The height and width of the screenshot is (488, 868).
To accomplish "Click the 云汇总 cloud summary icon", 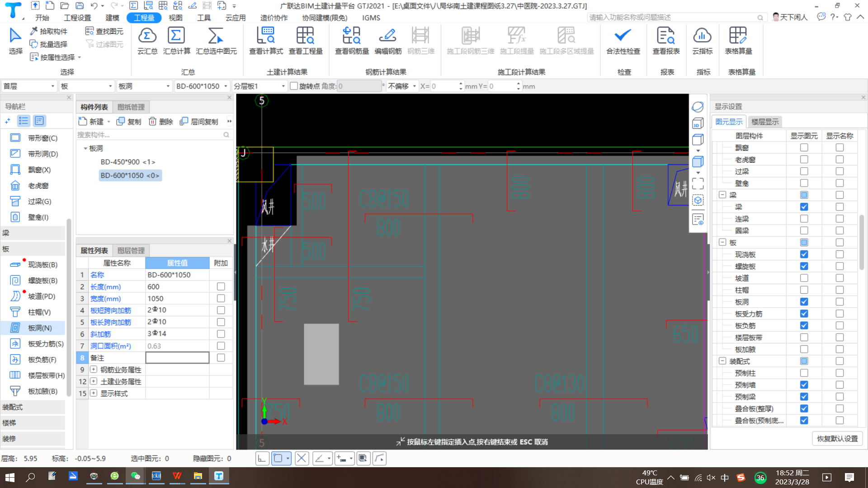I will pyautogui.click(x=147, y=41).
